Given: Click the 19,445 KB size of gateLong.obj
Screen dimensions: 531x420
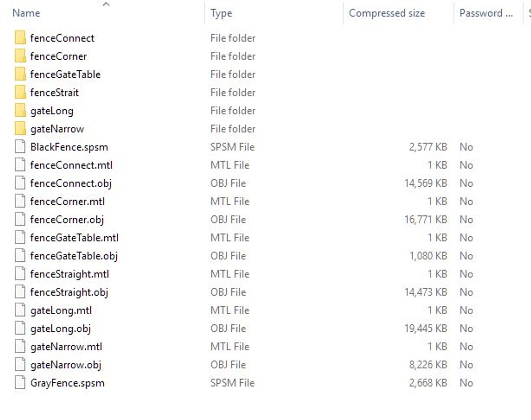Looking at the screenshot, I should pyautogui.click(x=426, y=329).
